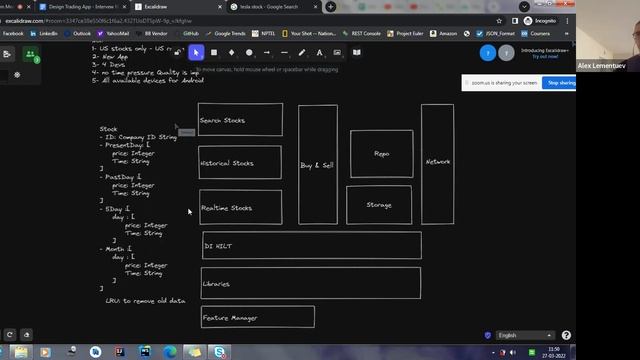Expand the bookmarks overflow chevron
Screen dimensions: 640x360
pos(567,33)
